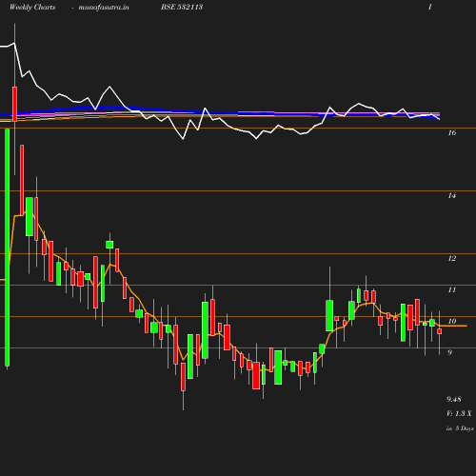Click the price axis label 14
Viewport: 476px width, 476px height.
[x=452, y=195]
